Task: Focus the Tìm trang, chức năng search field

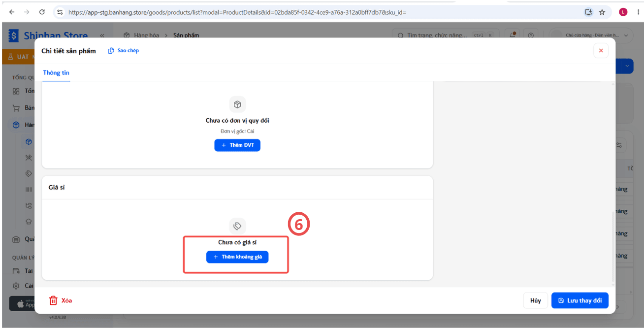Action: pos(446,35)
